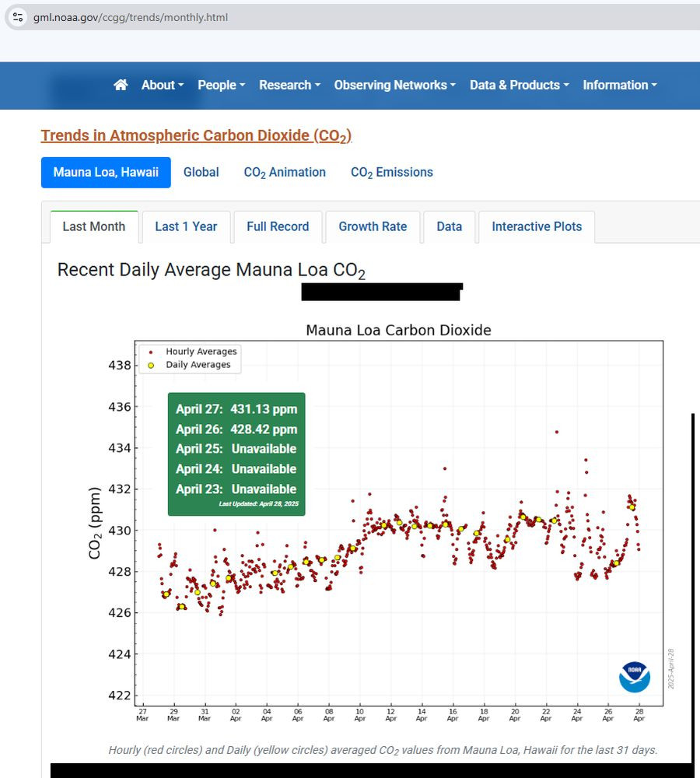
Task: Switch to the Global section
Action: pyautogui.click(x=201, y=172)
